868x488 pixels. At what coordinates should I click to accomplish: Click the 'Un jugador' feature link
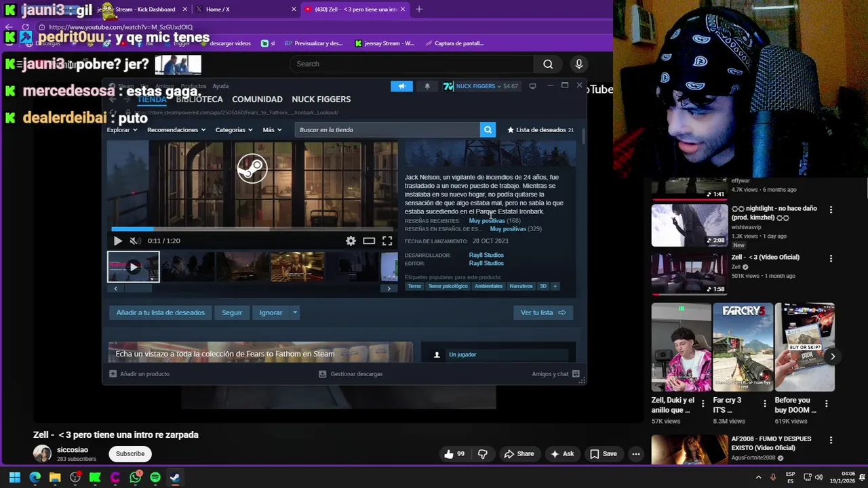point(462,354)
